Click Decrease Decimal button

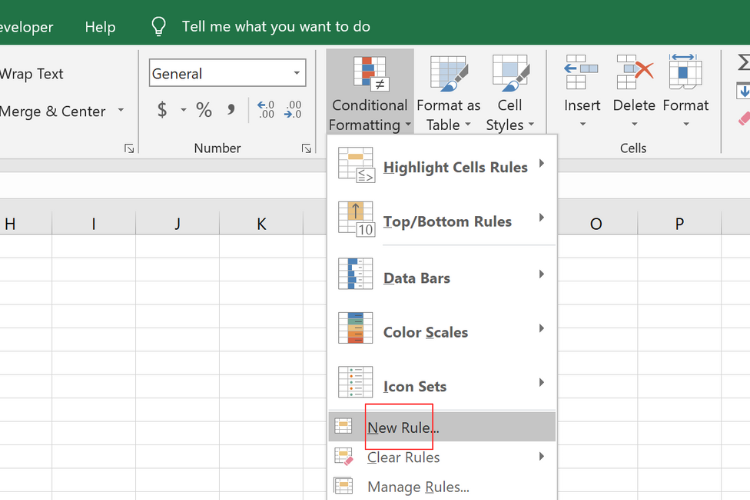pyautogui.click(x=293, y=110)
